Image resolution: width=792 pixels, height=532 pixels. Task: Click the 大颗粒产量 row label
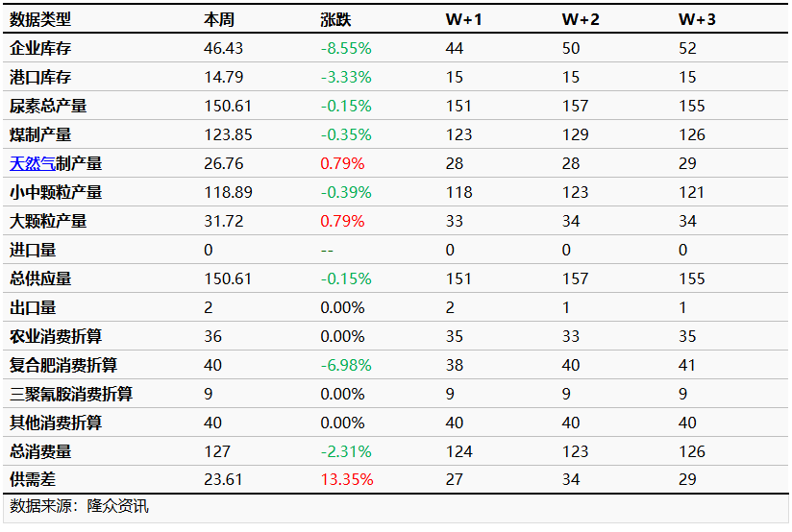tap(48, 221)
